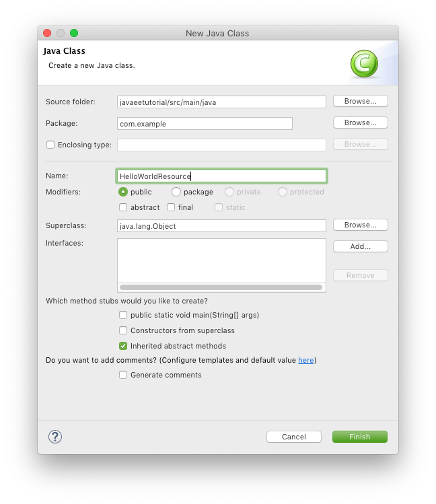Click the green Java class wizard icon
436x504 pixels.
[364, 64]
